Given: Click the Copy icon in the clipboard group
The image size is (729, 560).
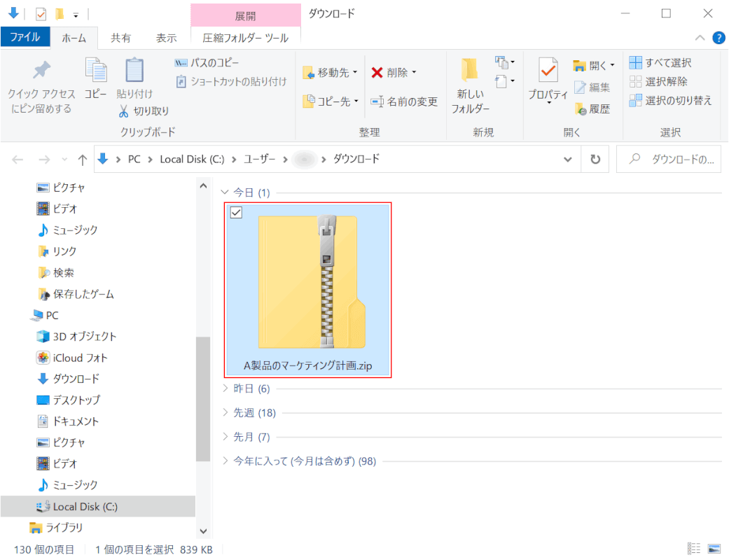Looking at the screenshot, I should (x=96, y=71).
